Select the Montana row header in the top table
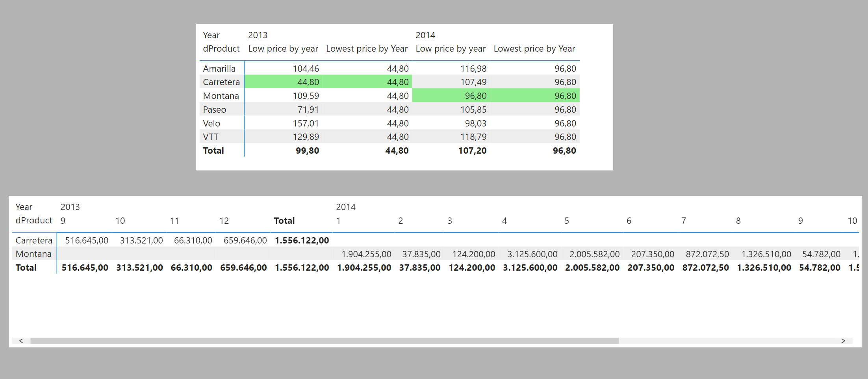The image size is (868, 379). (x=221, y=96)
